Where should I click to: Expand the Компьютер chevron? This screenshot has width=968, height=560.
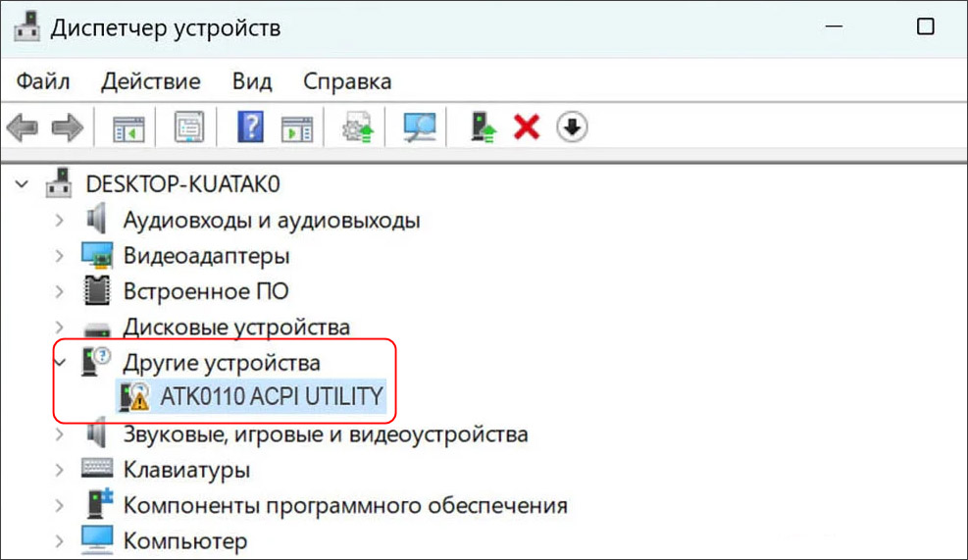point(59,541)
